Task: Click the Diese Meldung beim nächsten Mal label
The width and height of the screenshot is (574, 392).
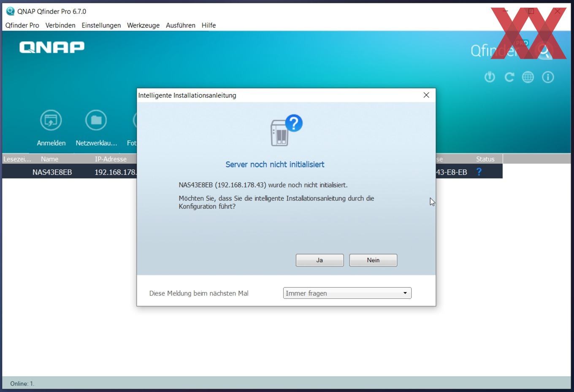Action: click(199, 293)
